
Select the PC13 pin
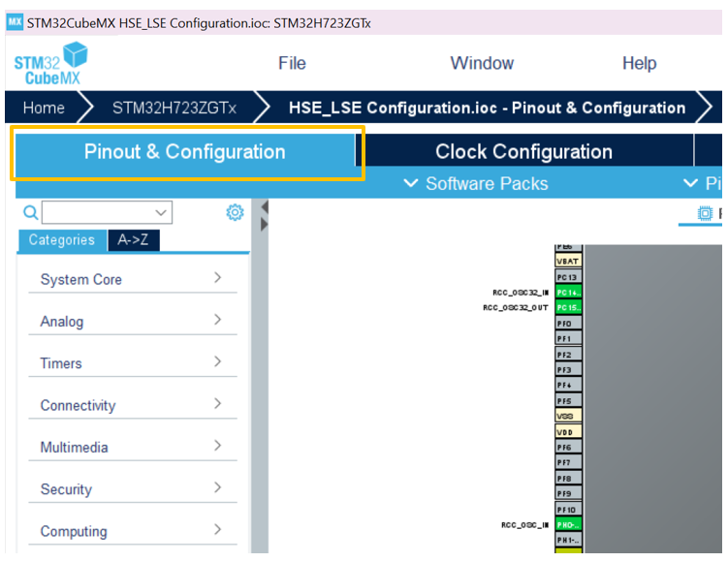pos(568,276)
